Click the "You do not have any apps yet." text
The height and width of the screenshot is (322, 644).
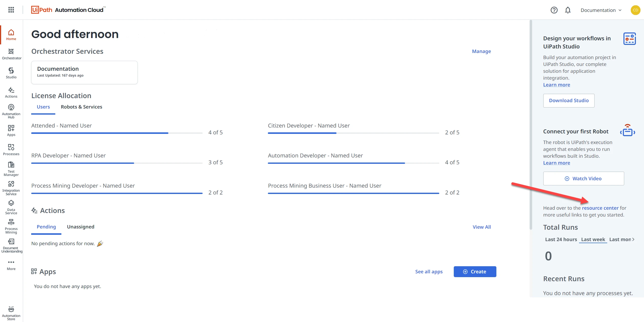(x=67, y=287)
